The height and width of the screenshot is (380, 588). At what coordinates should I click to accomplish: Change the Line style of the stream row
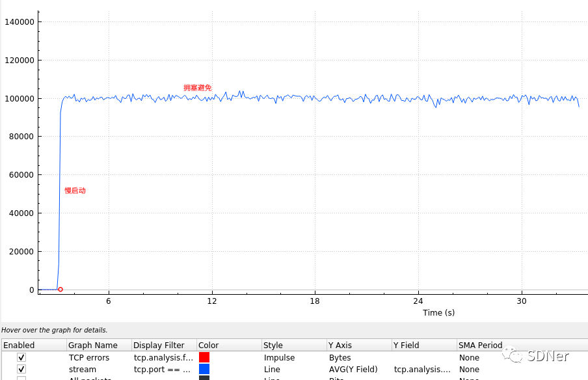click(x=272, y=369)
